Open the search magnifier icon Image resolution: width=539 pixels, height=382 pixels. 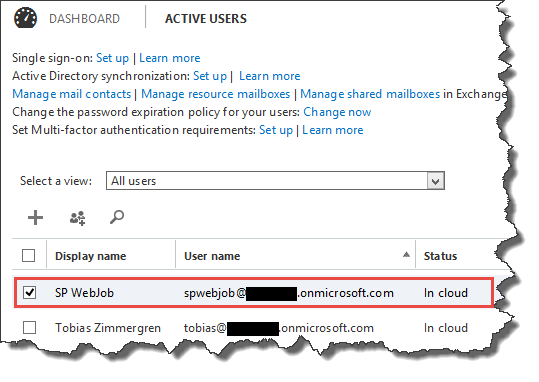tap(117, 217)
